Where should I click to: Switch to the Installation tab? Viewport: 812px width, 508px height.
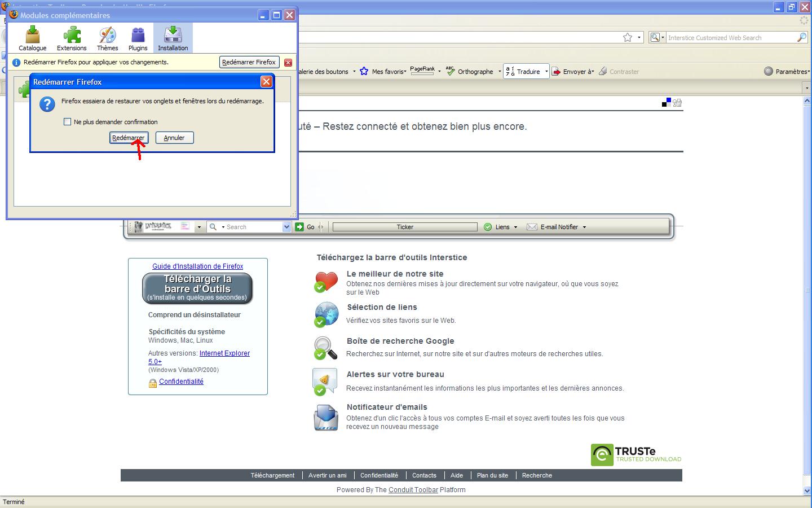(173, 38)
